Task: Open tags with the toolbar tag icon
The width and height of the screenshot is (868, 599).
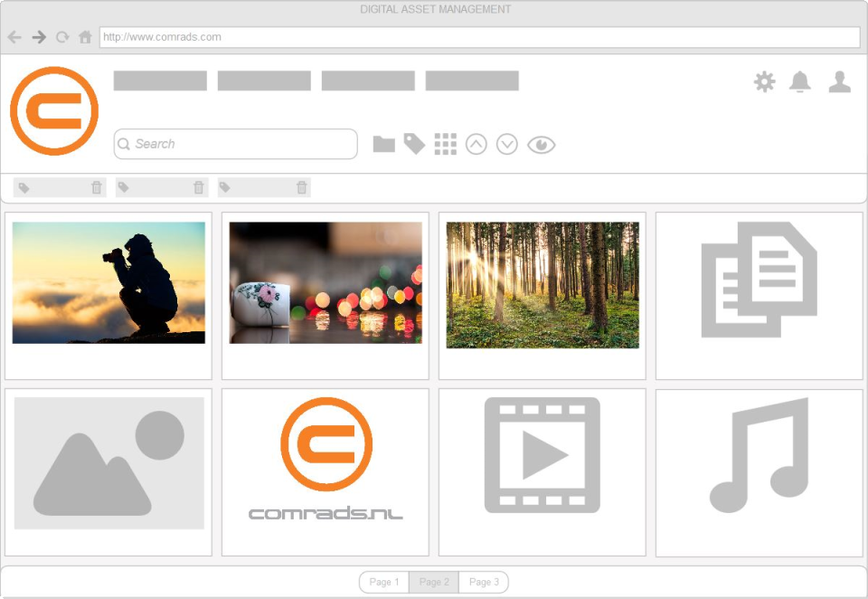Action: [x=414, y=144]
